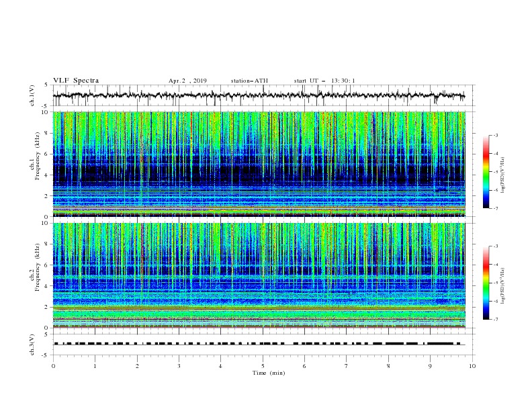The image size is (532, 411).
Task: Click the "-7" label on ch.2 color bar
Action: tap(495, 320)
